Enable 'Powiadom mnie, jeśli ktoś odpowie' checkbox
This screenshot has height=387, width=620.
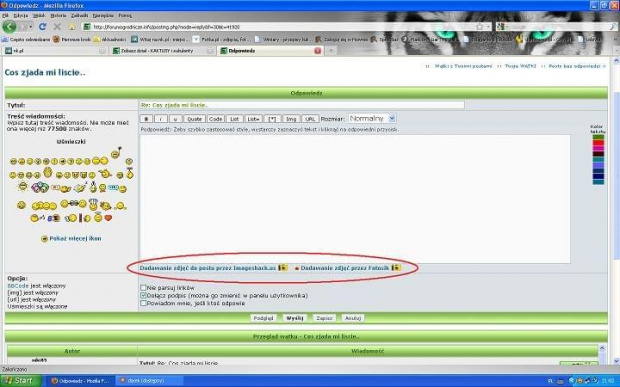point(144,303)
